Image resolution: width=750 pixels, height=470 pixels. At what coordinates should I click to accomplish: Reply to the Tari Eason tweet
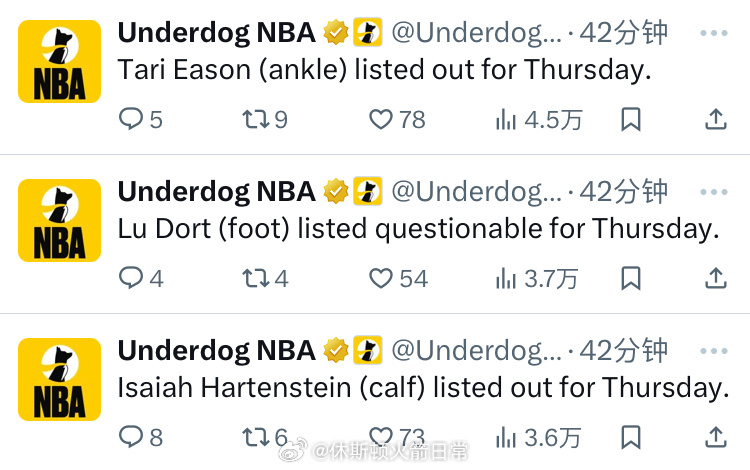tap(131, 120)
